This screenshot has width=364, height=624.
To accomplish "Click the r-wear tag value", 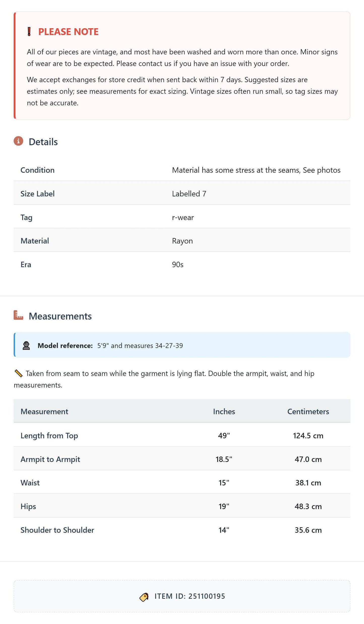I will click(x=183, y=217).
